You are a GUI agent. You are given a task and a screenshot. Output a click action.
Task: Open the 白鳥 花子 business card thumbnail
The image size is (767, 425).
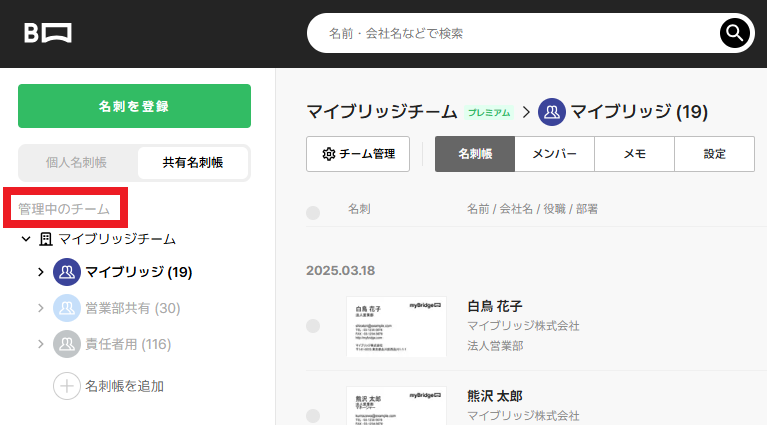click(x=396, y=326)
